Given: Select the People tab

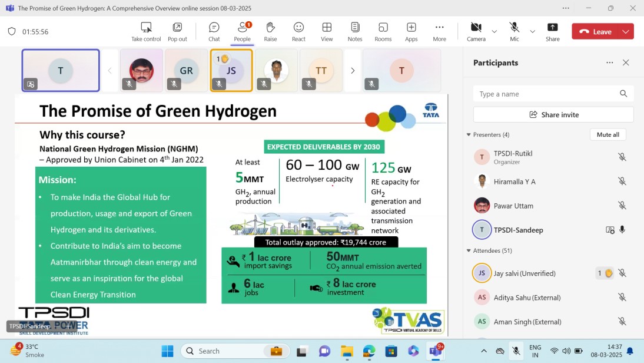Looking at the screenshot, I should 242,32.
